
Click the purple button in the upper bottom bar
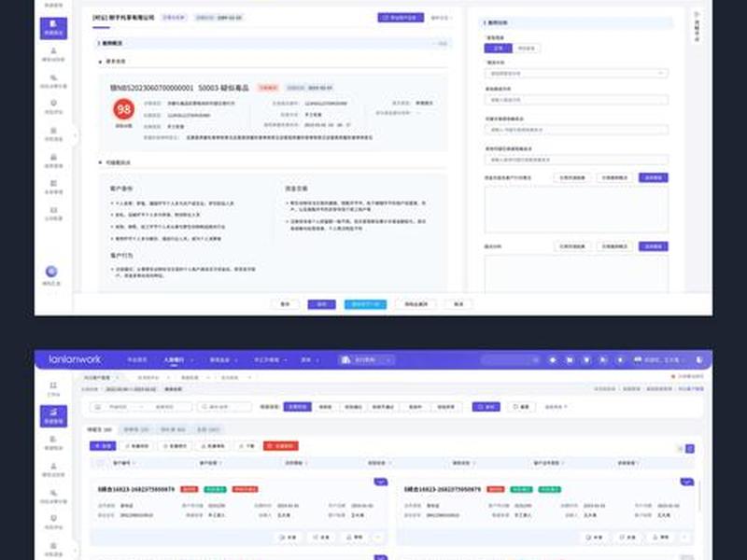pos(321,304)
